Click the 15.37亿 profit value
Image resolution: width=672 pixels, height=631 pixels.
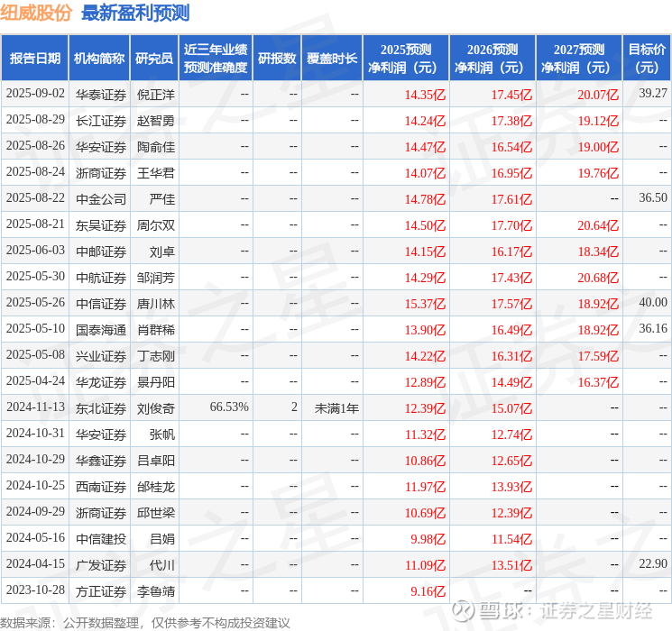point(425,304)
